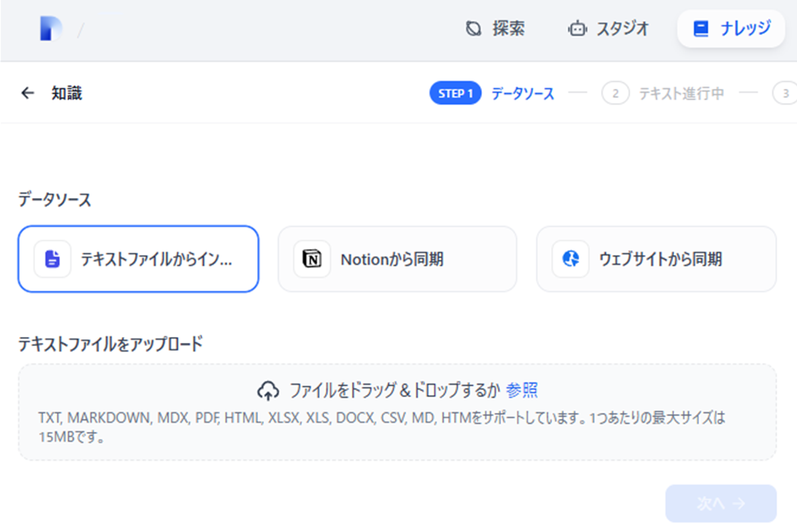Click the スタジオ (Studio) robot icon
Image resolution: width=797 pixels, height=532 pixels.
pyautogui.click(x=578, y=28)
